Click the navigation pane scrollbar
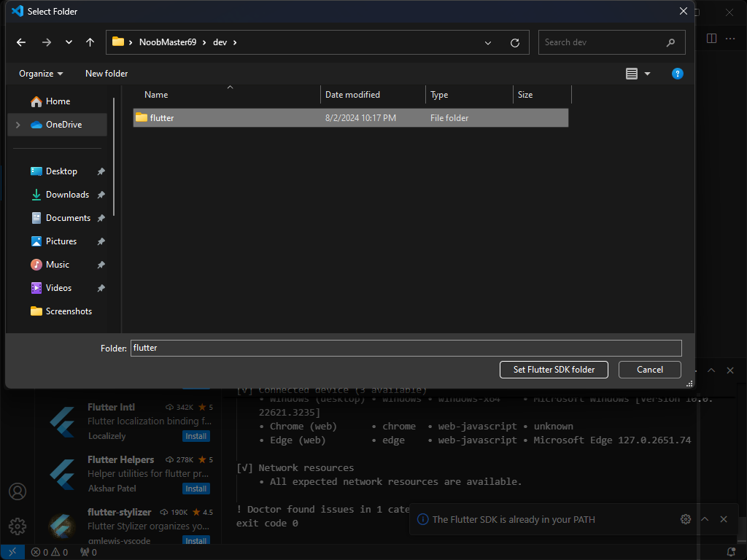The width and height of the screenshot is (747, 560). [114, 157]
